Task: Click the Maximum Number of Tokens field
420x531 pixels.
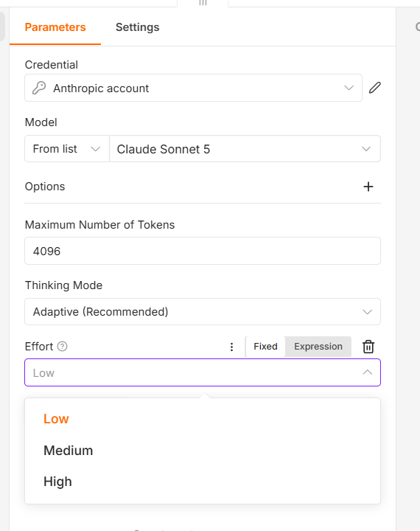Action: (x=203, y=251)
